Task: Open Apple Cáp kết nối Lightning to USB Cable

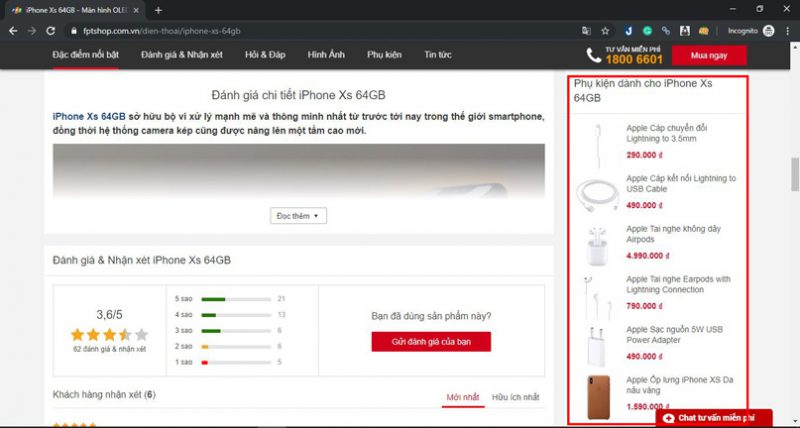Action: (x=681, y=184)
